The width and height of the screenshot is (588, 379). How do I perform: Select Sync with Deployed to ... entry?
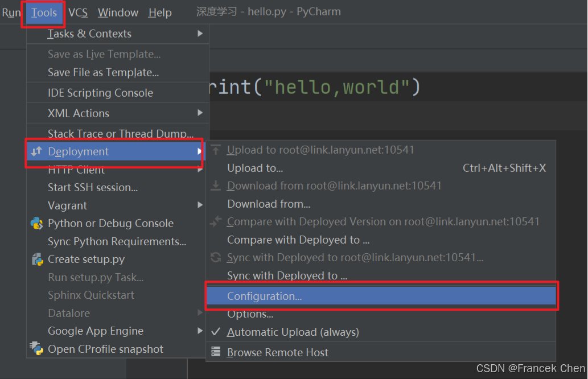(x=381, y=275)
